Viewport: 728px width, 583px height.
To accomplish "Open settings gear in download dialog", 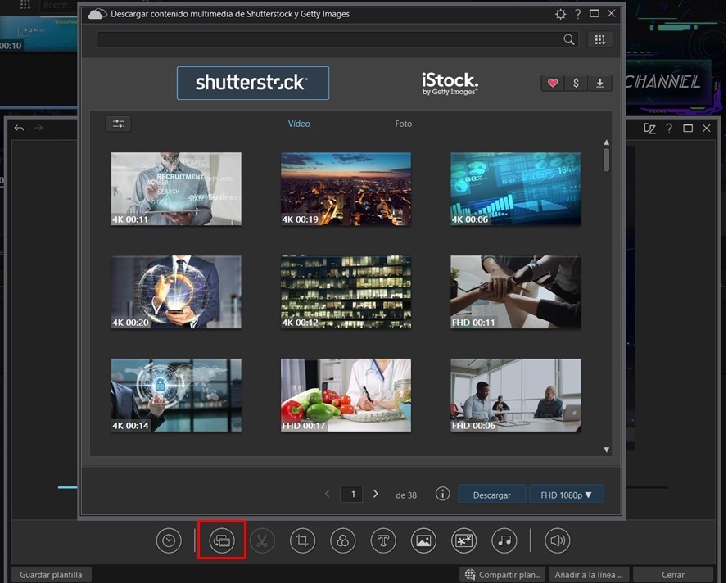I will tap(560, 14).
